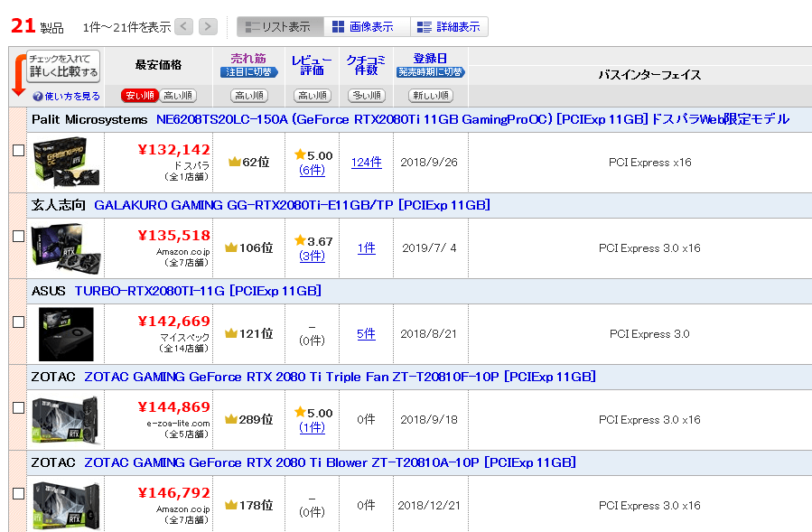Click the ASUS TURBO card thumbnail
812x532 pixels.
click(x=66, y=334)
